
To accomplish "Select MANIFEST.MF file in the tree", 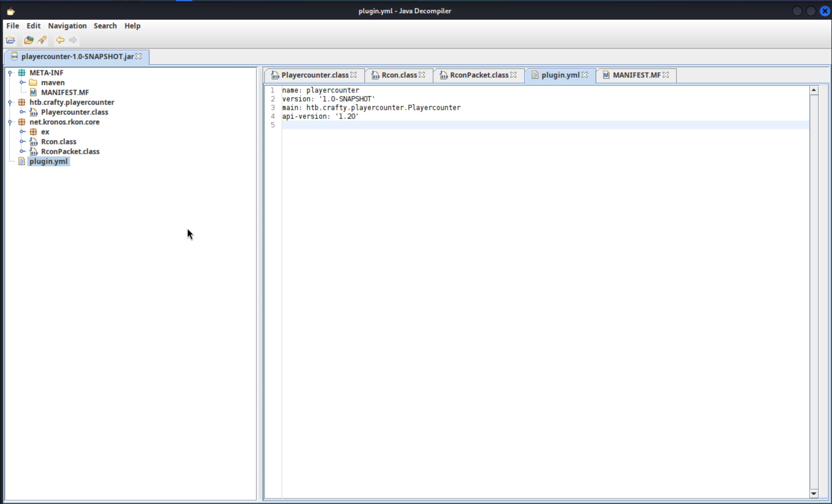I will coord(65,92).
